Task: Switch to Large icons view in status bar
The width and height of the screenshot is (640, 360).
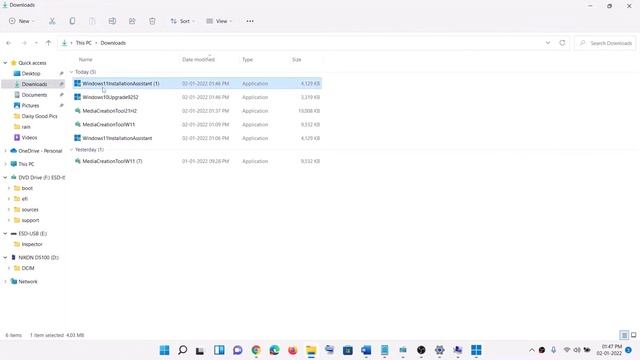Action: pos(633,335)
